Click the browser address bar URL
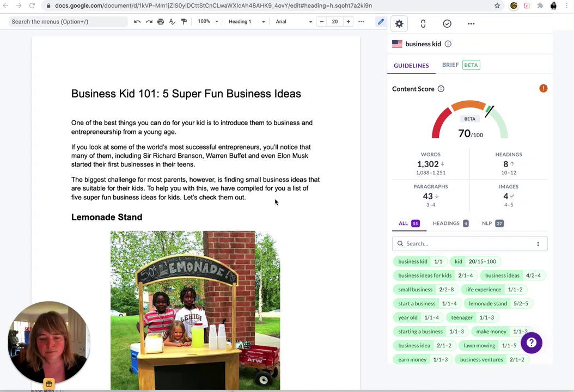The width and height of the screenshot is (574, 392). (213, 5)
